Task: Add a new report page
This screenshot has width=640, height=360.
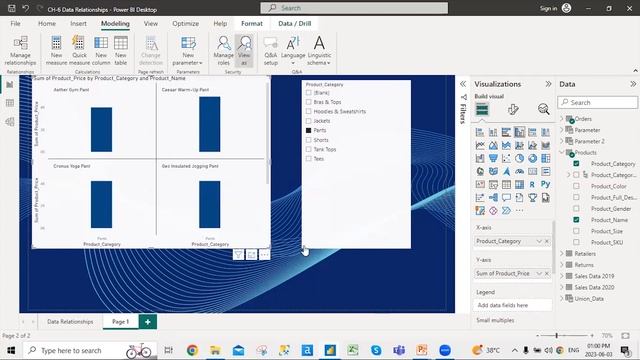Action: coord(148,322)
